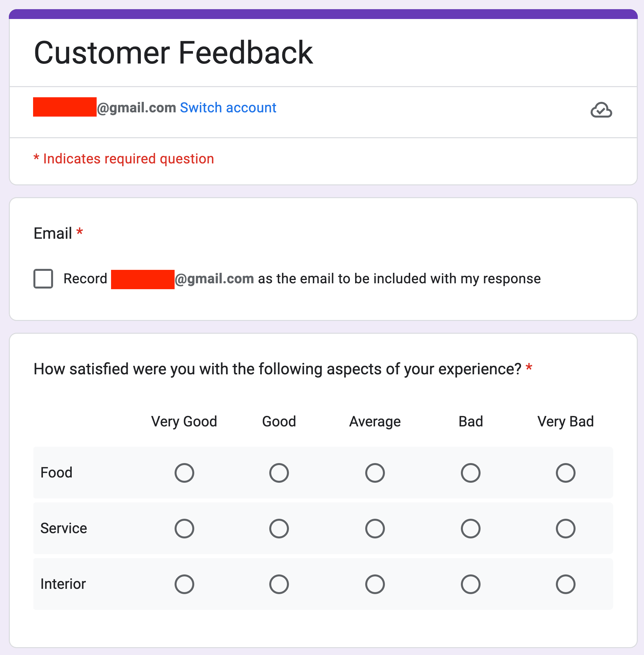Screen dimensions: 644x655
Task: Open the Switch account link
Action: (x=228, y=107)
